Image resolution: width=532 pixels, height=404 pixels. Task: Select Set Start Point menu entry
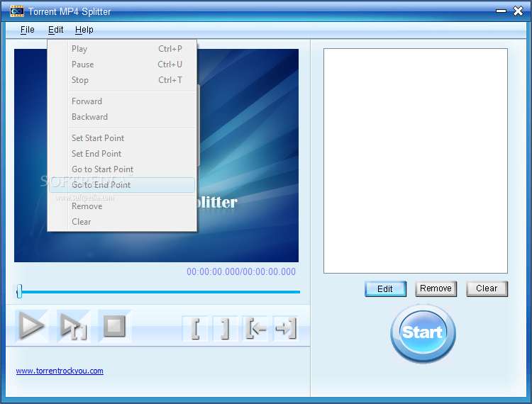point(122,138)
